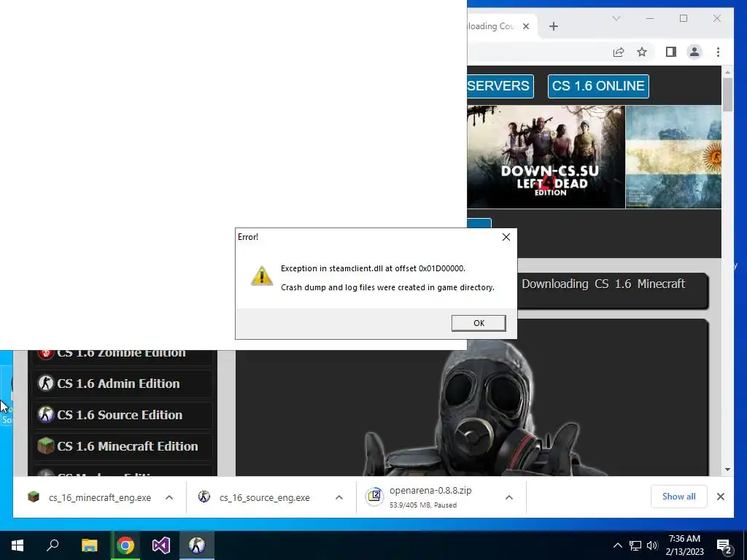
Task: Click the page scrollbar thumb
Action: (727, 94)
